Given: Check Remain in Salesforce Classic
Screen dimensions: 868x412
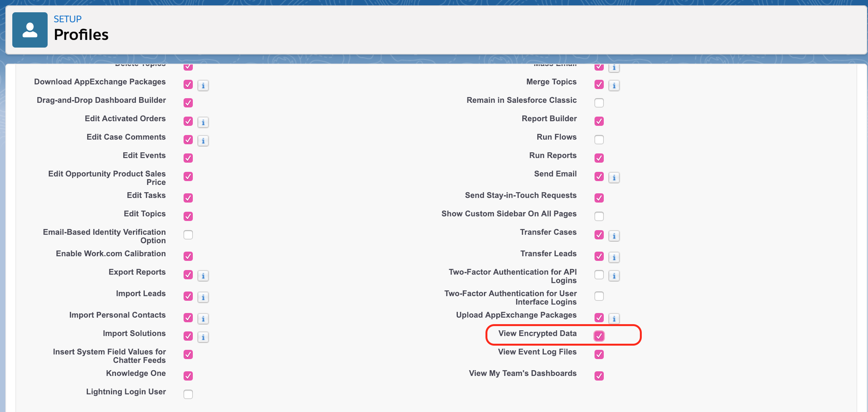Looking at the screenshot, I should click(x=599, y=103).
